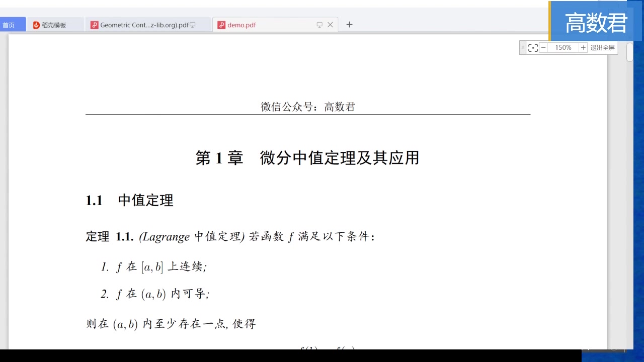Zoom in with the plus button
This screenshot has height=362, width=644.
pos(583,48)
